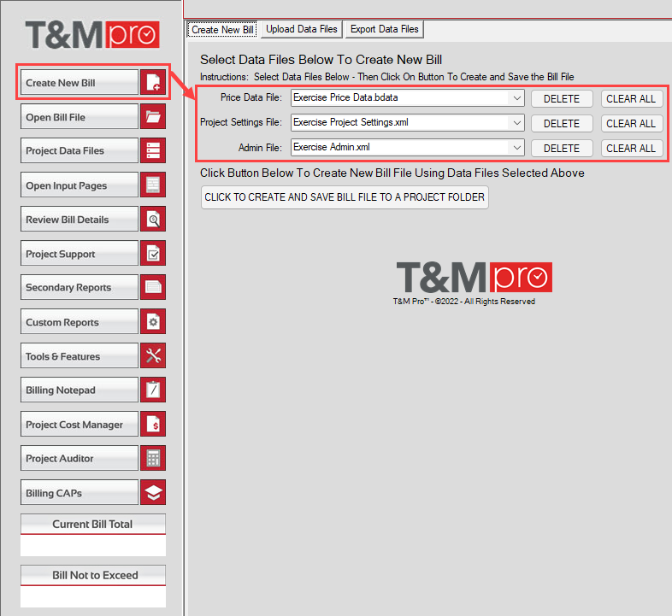Open the Project Cost Manager sidebar button

[x=80, y=424]
